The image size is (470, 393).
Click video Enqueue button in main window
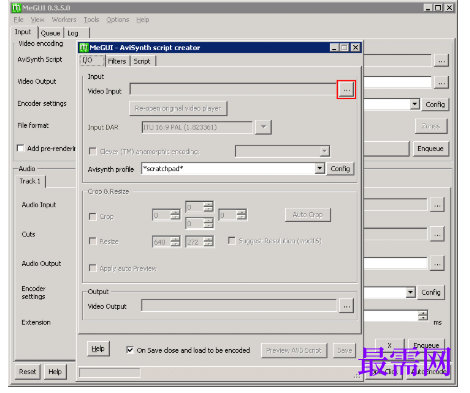point(430,148)
